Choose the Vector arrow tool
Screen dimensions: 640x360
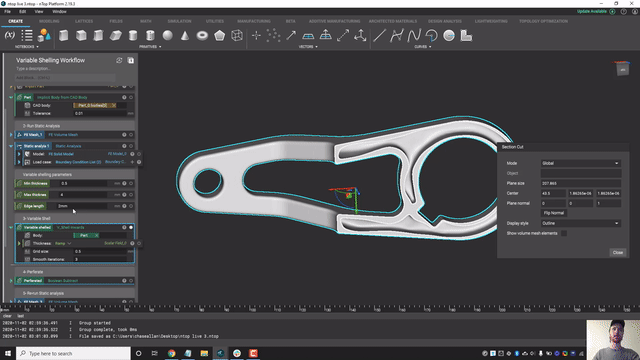[291, 36]
